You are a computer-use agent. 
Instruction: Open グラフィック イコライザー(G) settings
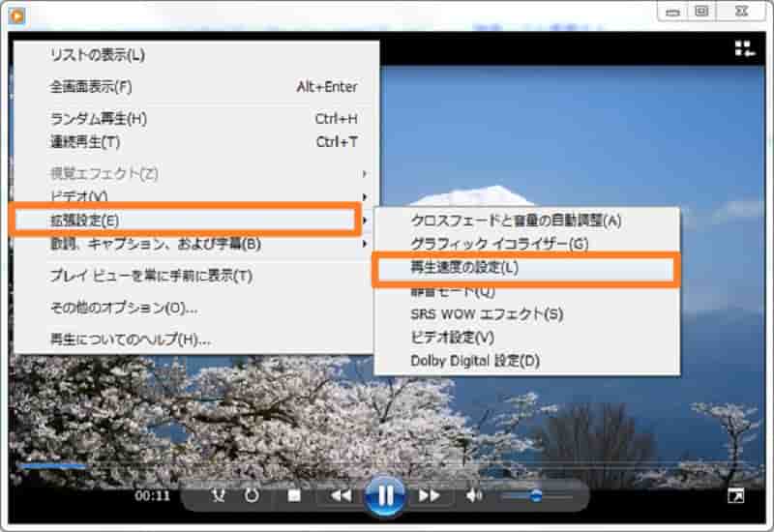point(526,244)
